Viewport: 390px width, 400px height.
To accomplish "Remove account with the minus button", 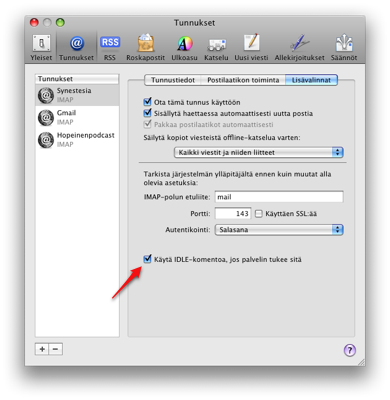I will click(x=56, y=349).
